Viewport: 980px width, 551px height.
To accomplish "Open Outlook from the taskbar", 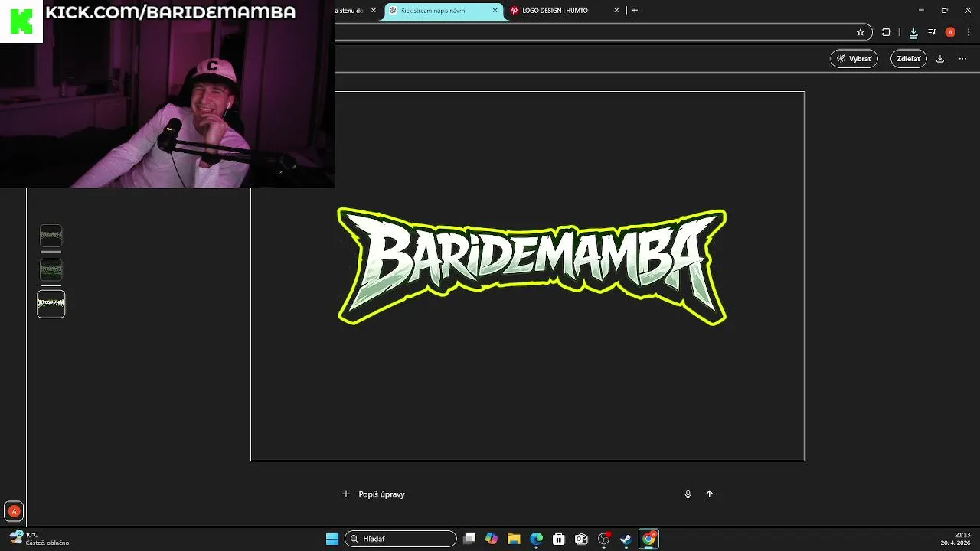I will 581,539.
